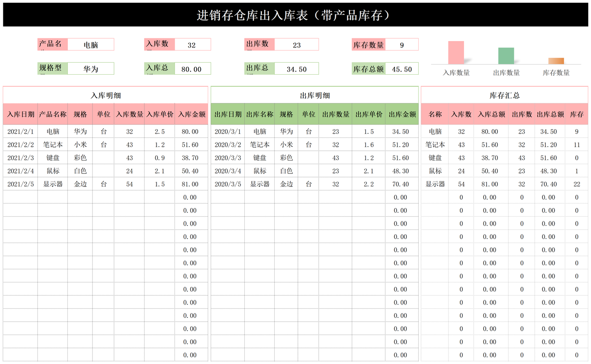This screenshot has height=364, width=591.
Task: Click the 规格 header in the 入库明细 table
Action: (80, 114)
